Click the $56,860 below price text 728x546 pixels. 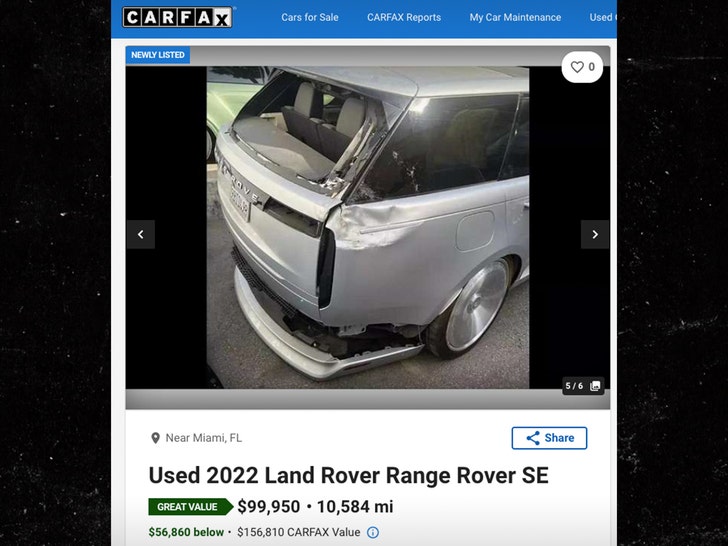tap(186, 532)
